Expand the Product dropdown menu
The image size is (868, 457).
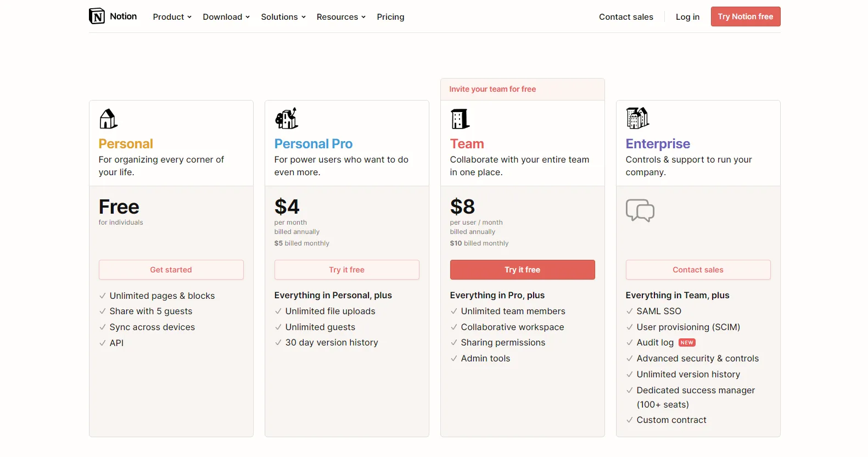point(172,17)
